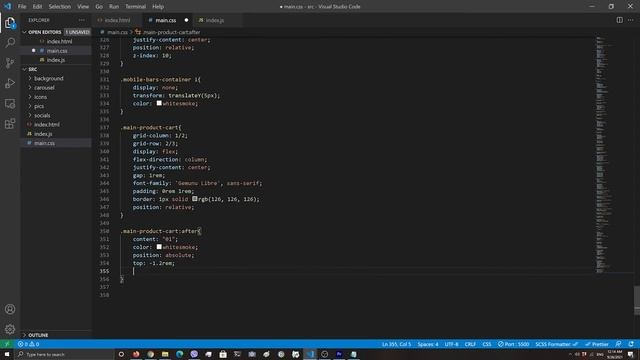
Task: Click the rgb(126, 126, 126) border swatch
Action: pos(195,199)
